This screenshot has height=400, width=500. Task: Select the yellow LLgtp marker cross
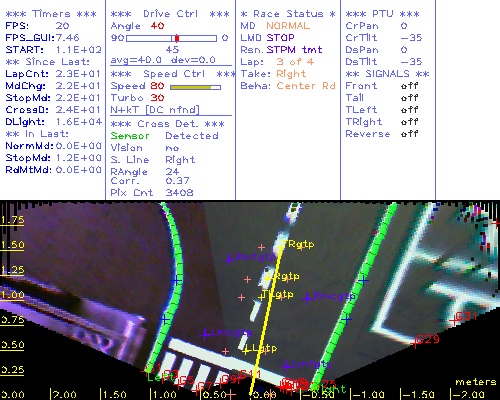246,350
